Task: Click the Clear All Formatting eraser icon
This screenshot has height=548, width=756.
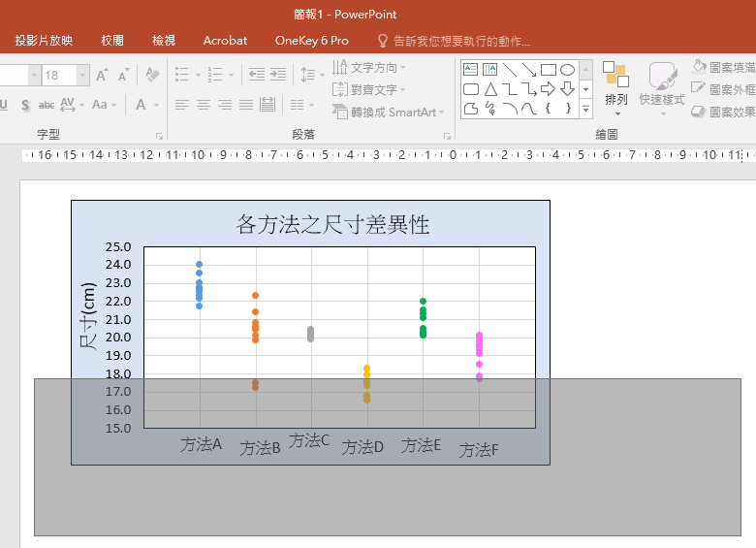Action: [x=151, y=75]
